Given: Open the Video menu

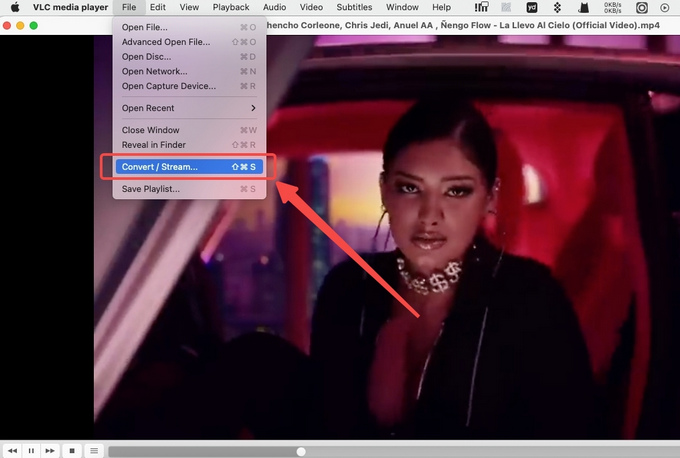Looking at the screenshot, I should click(311, 7).
